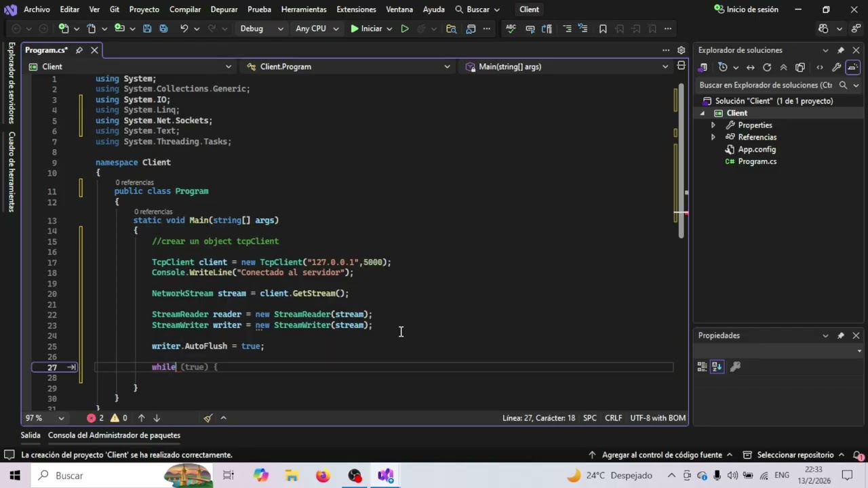
Task: Click the Collapse All icon in Solution Explorer
Action: coord(783,67)
